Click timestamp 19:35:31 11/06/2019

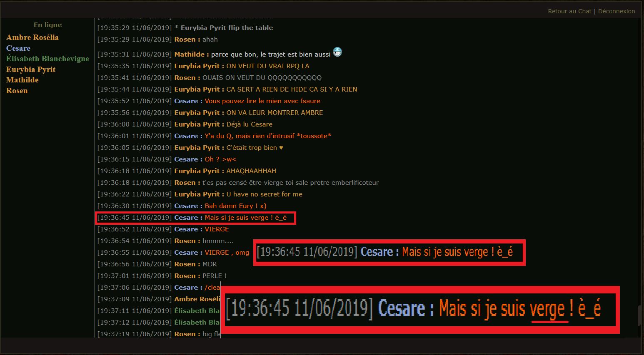click(135, 55)
